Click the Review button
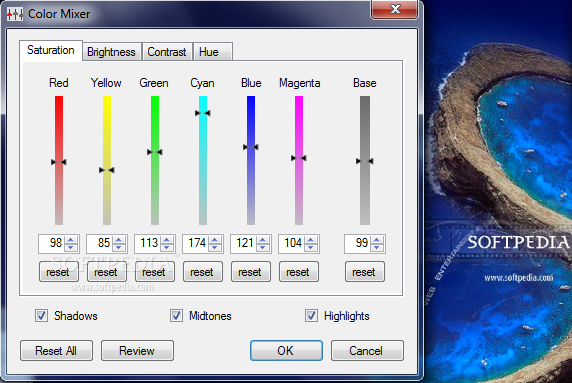572x383 pixels. click(137, 351)
